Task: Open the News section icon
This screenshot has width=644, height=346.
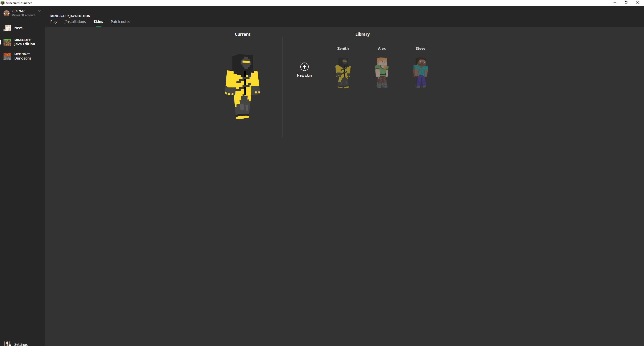Action: [x=7, y=28]
